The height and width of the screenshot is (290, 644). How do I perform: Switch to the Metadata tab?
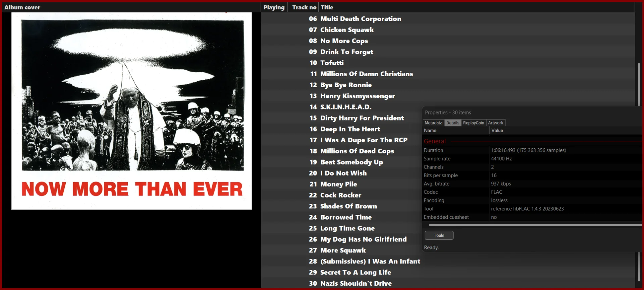pos(433,123)
